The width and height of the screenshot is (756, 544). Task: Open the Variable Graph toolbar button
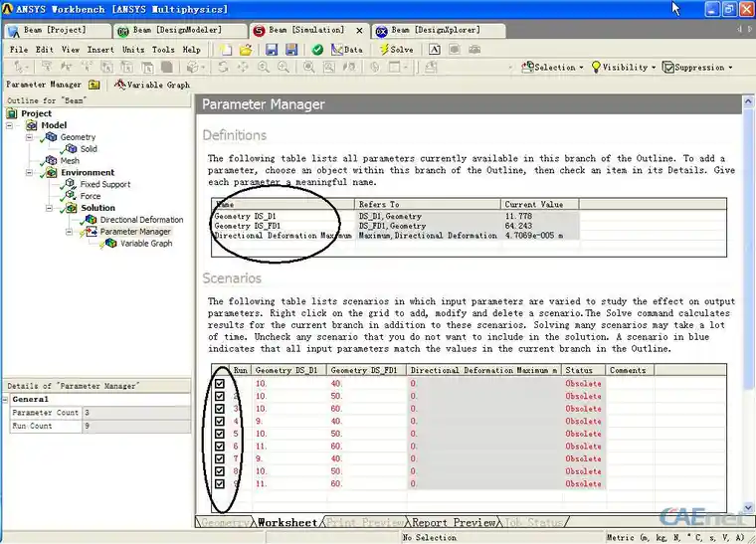[x=152, y=85]
